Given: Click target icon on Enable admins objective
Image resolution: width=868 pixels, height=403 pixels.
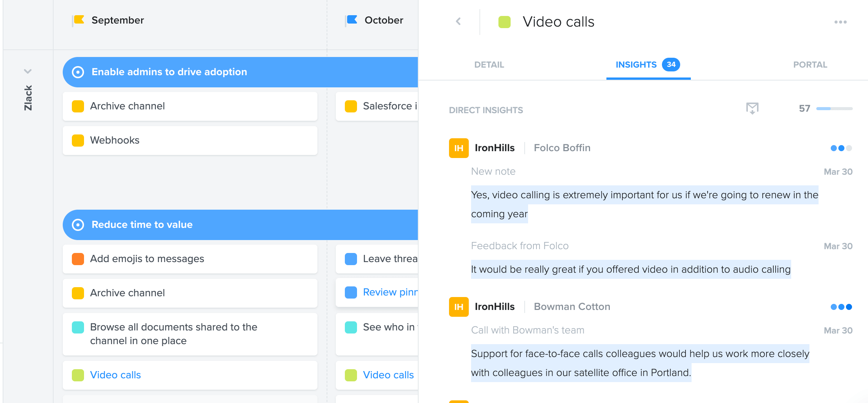Looking at the screenshot, I should pos(78,72).
